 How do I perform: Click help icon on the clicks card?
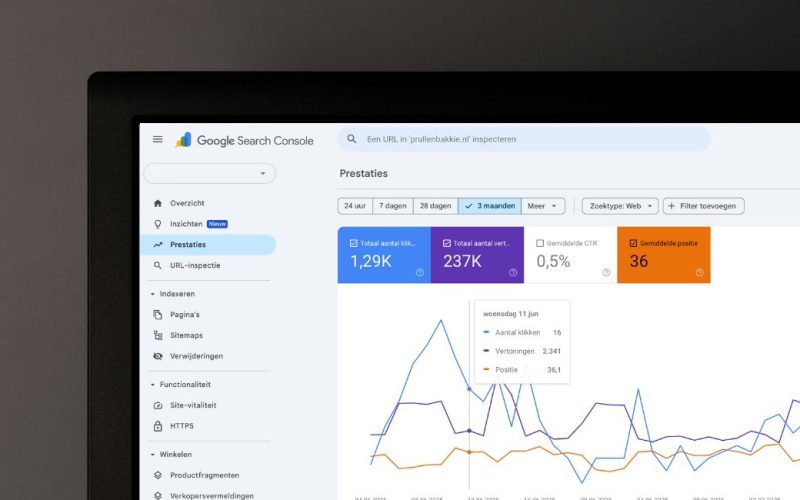coord(419,272)
